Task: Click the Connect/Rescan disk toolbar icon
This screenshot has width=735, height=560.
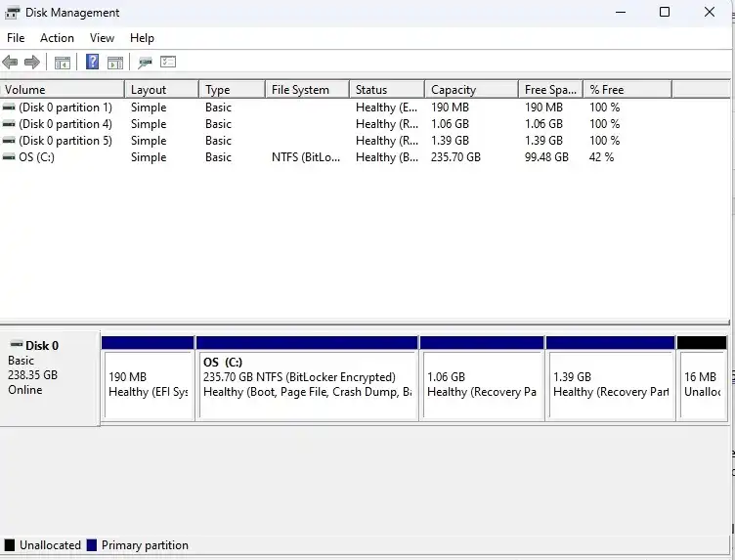Action: [146, 63]
